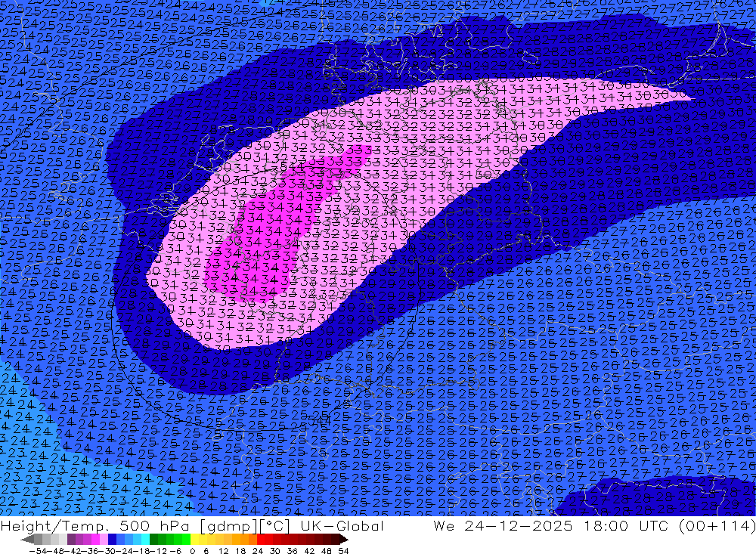The width and height of the screenshot is (756, 554).
Task: Pick the dark purple legend swatch above -42
Action: click(x=71, y=540)
